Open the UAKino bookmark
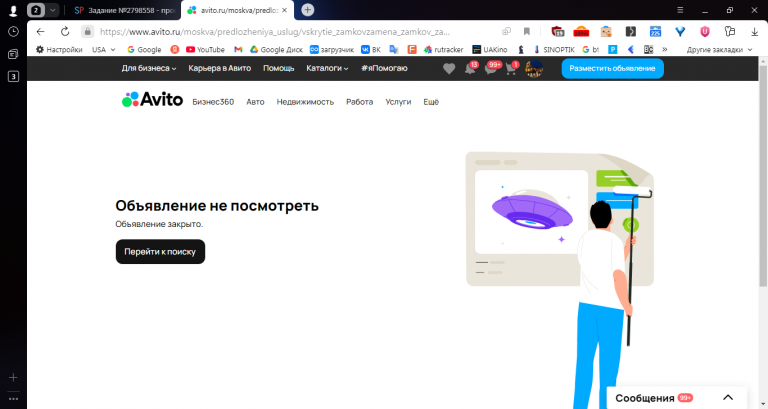 [490, 49]
